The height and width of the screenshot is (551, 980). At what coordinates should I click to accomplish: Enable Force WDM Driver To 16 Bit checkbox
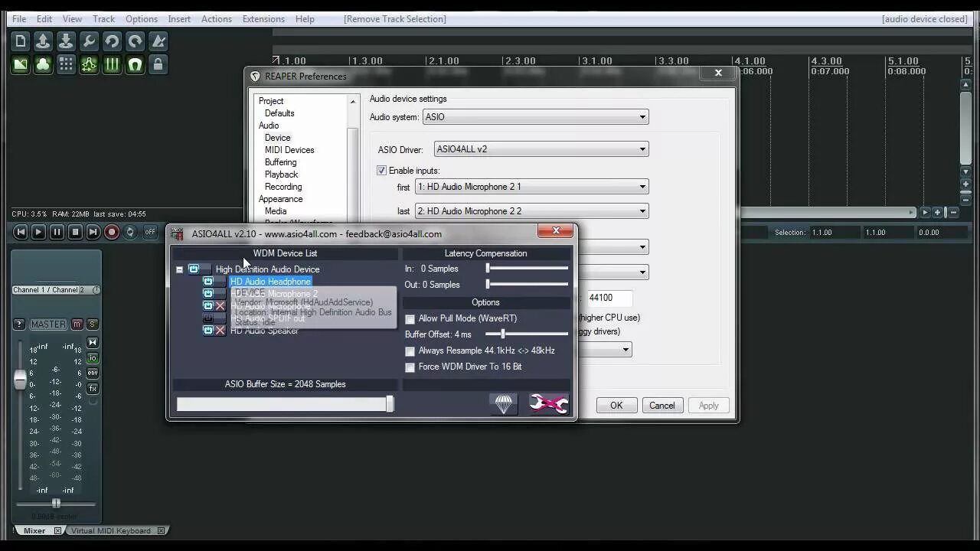(x=410, y=367)
